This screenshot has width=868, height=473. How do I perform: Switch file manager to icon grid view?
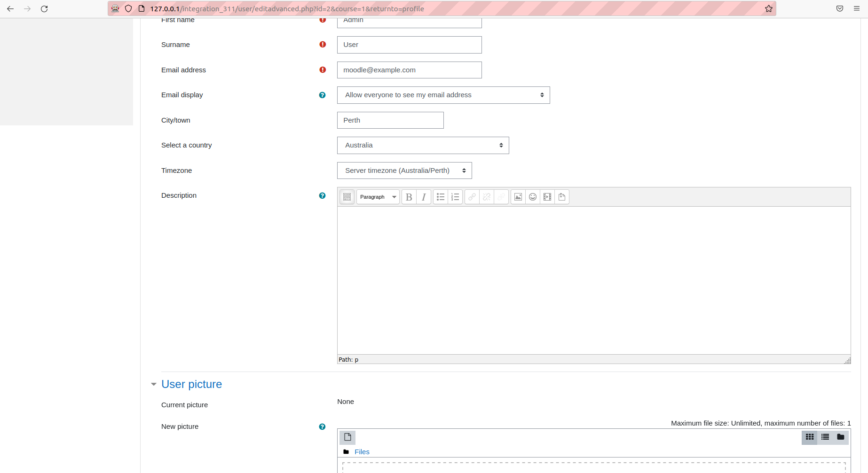[810, 437]
